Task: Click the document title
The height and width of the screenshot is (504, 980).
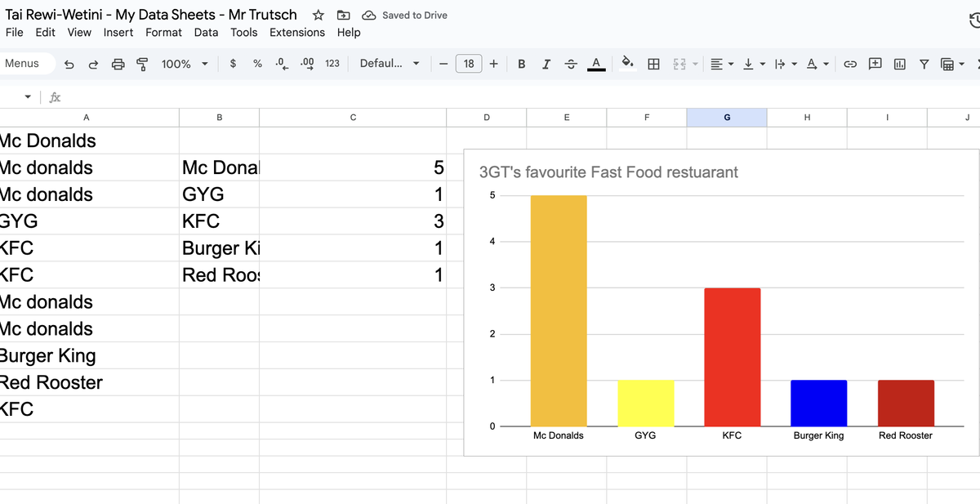Action: pyautogui.click(x=151, y=15)
